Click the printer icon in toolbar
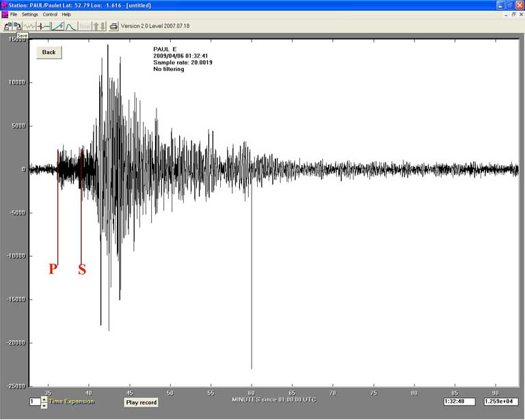525x420 pixels. click(113, 26)
